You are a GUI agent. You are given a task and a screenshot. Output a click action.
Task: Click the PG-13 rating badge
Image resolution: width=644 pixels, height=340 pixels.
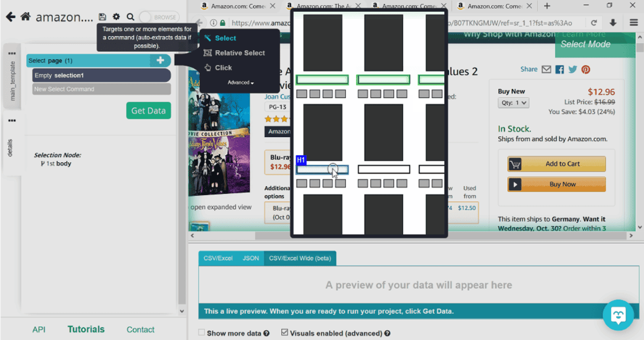click(277, 107)
